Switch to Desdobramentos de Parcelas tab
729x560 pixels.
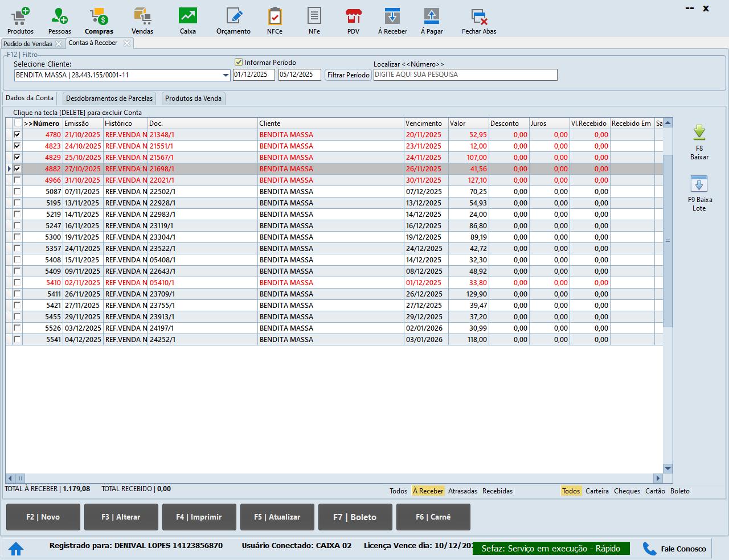(109, 98)
